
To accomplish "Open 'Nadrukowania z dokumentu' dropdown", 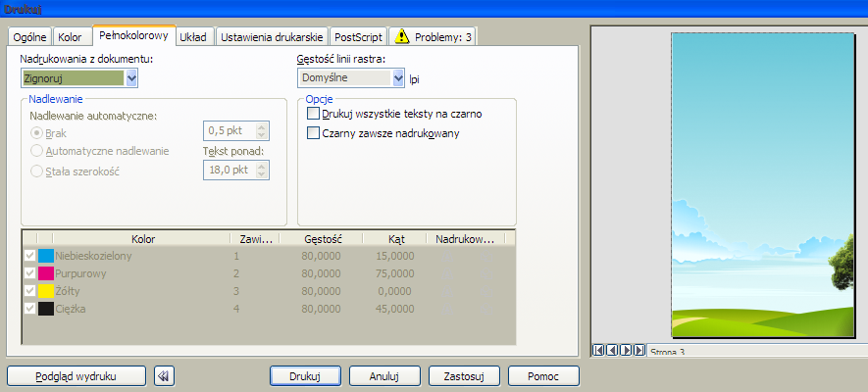I will [x=131, y=77].
